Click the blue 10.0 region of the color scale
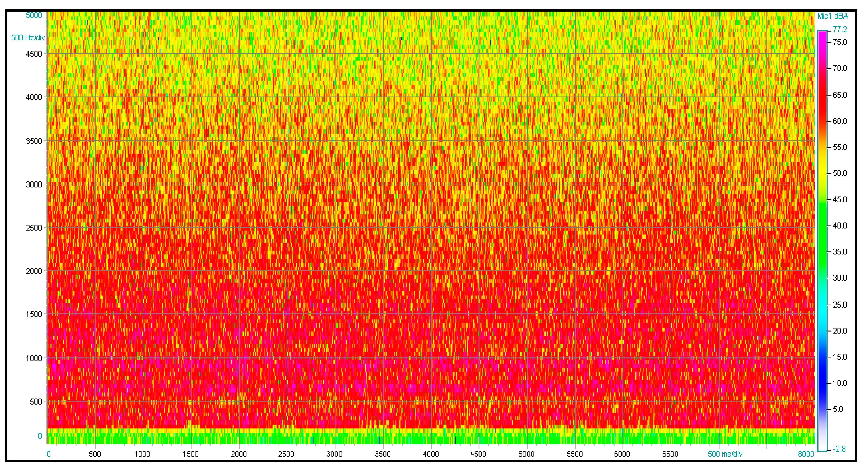 822,383
